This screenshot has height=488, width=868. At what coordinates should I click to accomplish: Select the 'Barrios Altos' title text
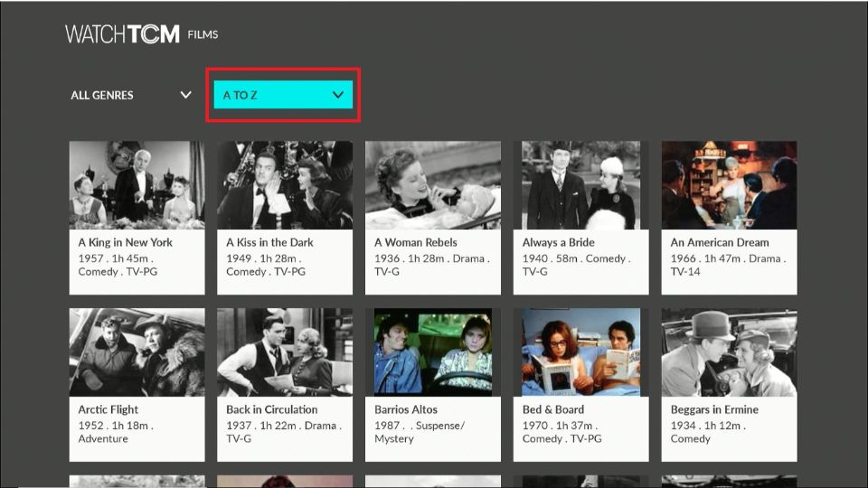(406, 409)
